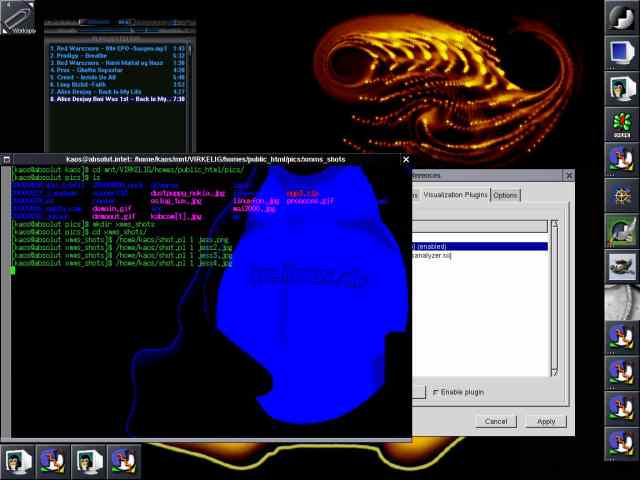Switch to the Visualization Plugins tab
The height and width of the screenshot is (480, 640).
coord(455,195)
